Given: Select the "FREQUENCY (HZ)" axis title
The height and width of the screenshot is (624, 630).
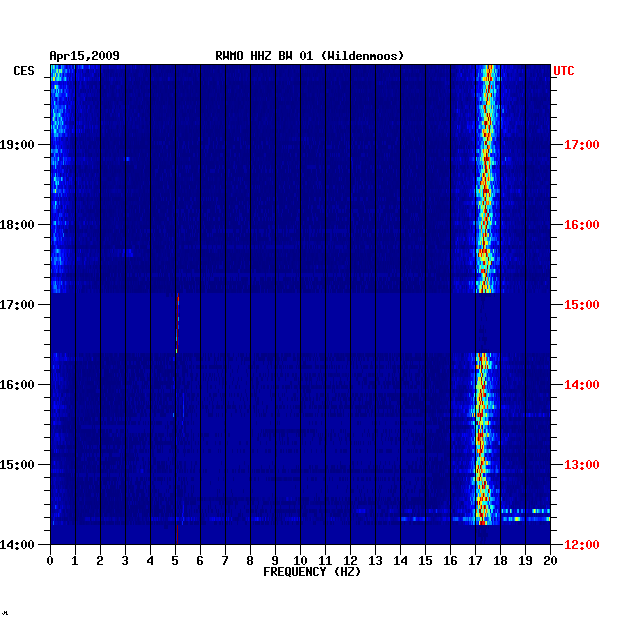Looking at the screenshot, I should (x=312, y=572).
